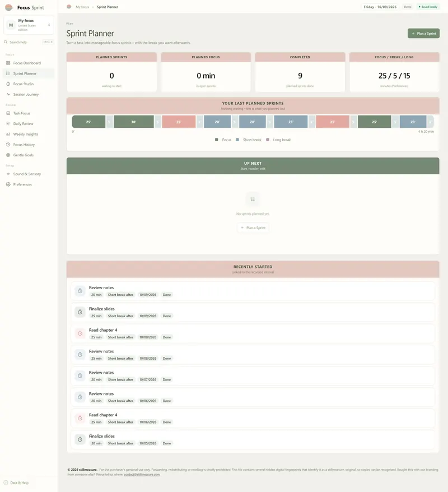
Task: Click the timer icon for Finalize slides 10/05/2026
Action: [80, 439]
